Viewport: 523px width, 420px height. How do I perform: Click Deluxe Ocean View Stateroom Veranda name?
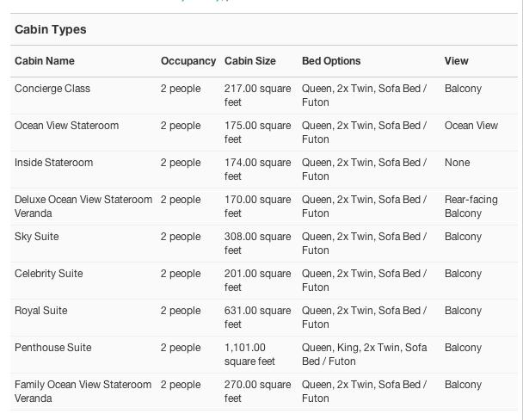(83, 207)
